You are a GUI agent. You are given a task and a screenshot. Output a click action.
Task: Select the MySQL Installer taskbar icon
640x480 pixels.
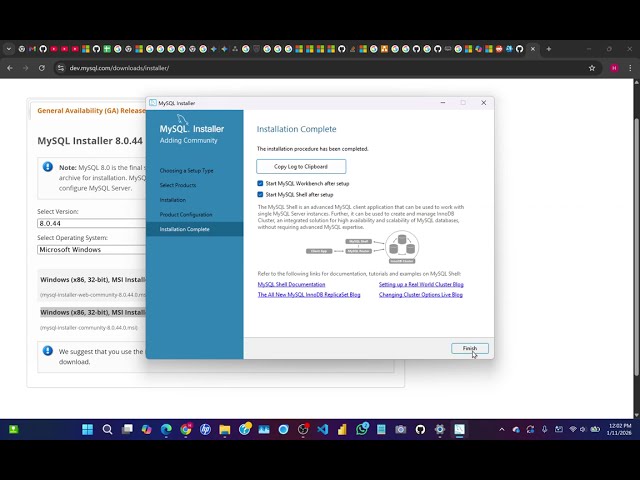point(460,429)
